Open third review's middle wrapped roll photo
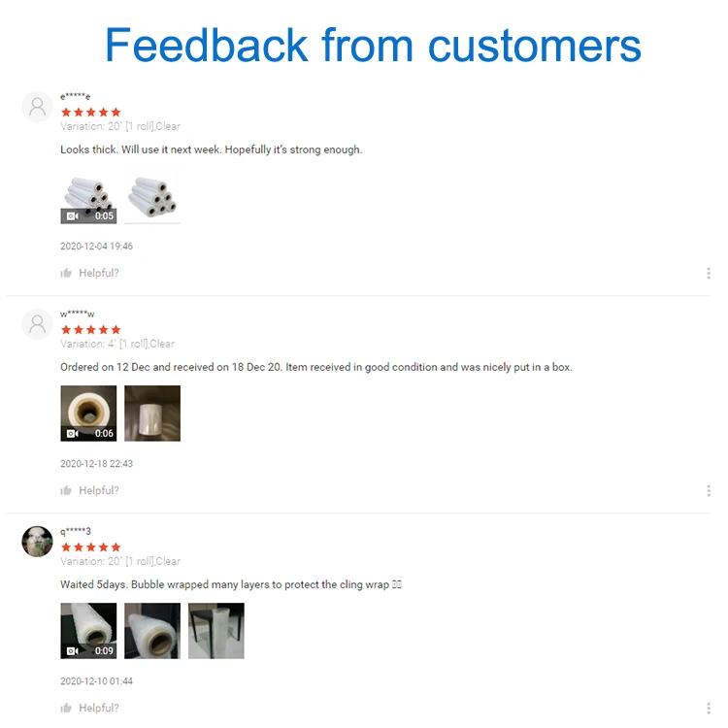Image resolution: width=728 pixels, height=728 pixels. pyautogui.click(x=152, y=631)
